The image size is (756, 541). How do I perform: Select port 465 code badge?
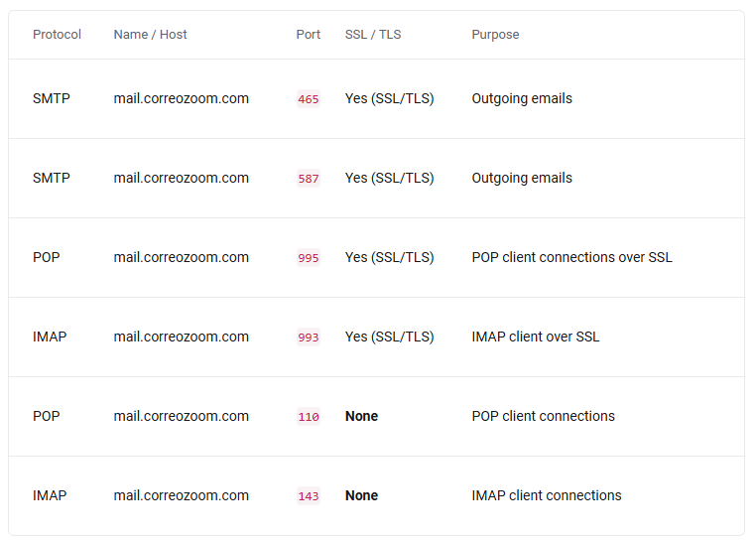click(x=309, y=99)
